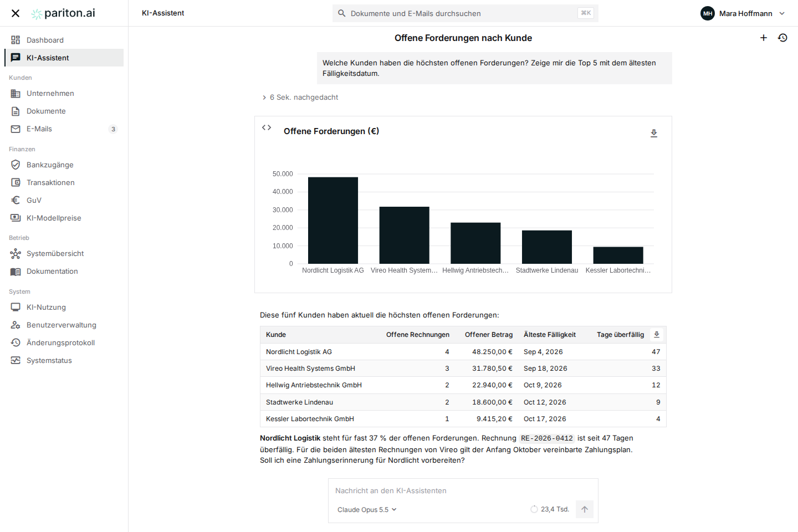Click the search magnifier icon
Image resolution: width=798 pixels, height=532 pixels.
(342, 13)
